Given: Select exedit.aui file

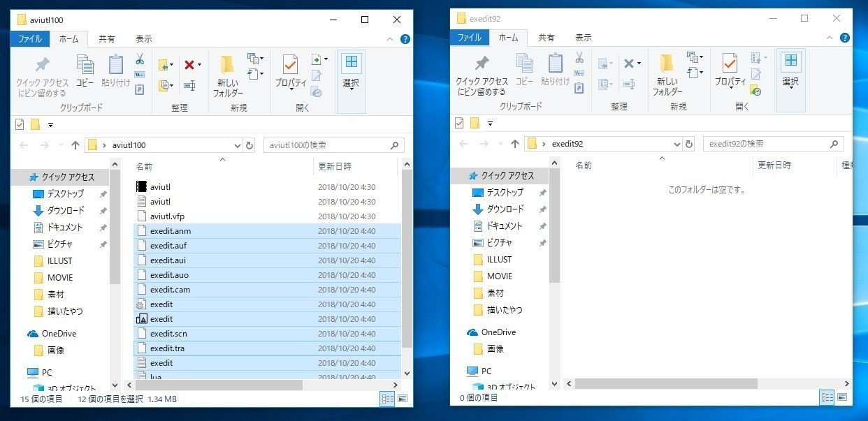Looking at the screenshot, I should (267, 260).
